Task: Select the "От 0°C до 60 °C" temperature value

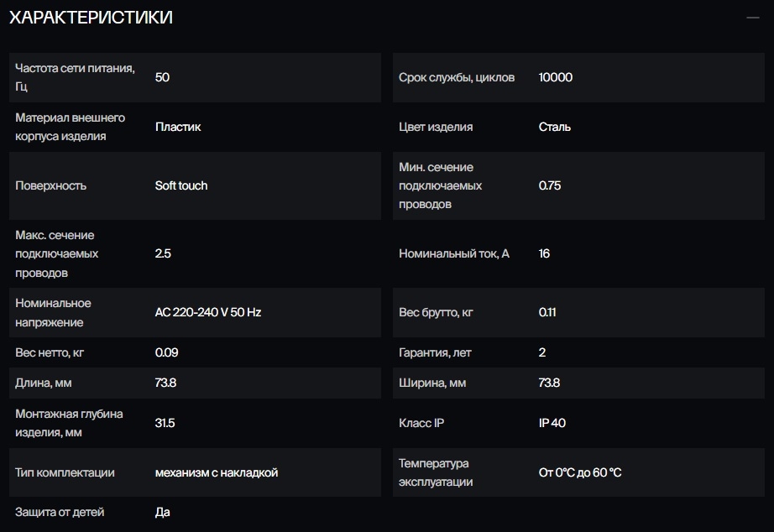Action: pos(580,472)
